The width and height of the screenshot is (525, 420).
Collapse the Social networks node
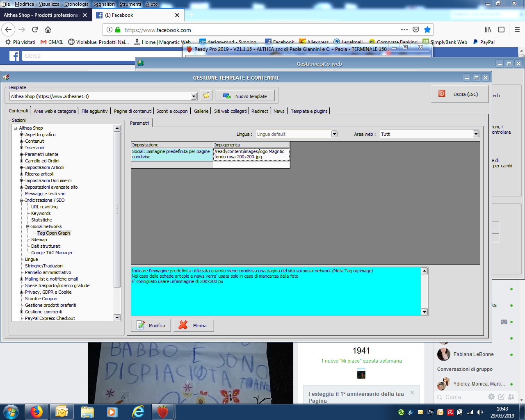28,226
